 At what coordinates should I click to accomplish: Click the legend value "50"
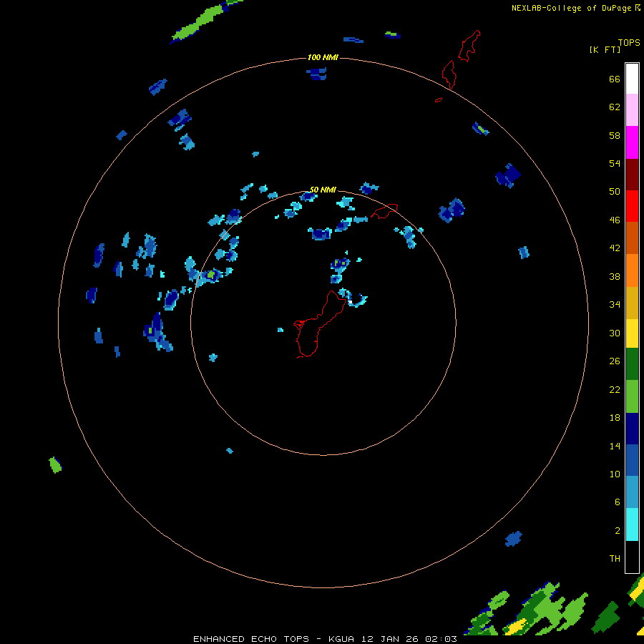click(615, 191)
